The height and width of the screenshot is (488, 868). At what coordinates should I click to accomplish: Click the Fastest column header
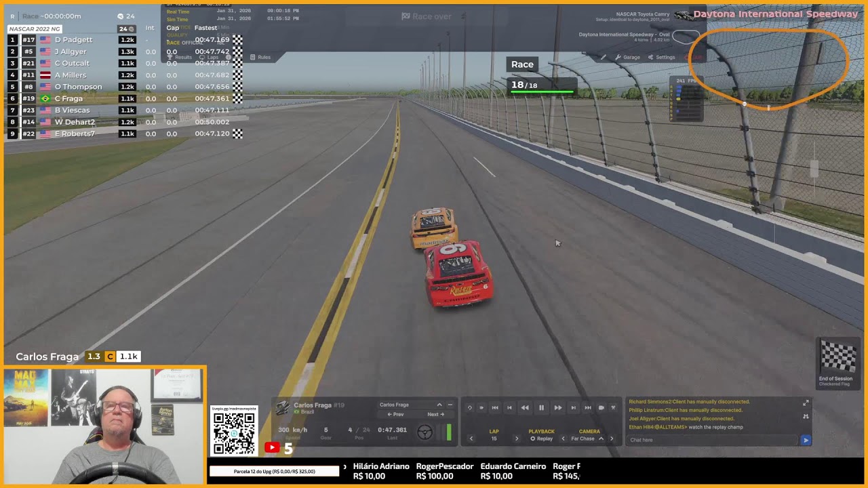coord(205,28)
